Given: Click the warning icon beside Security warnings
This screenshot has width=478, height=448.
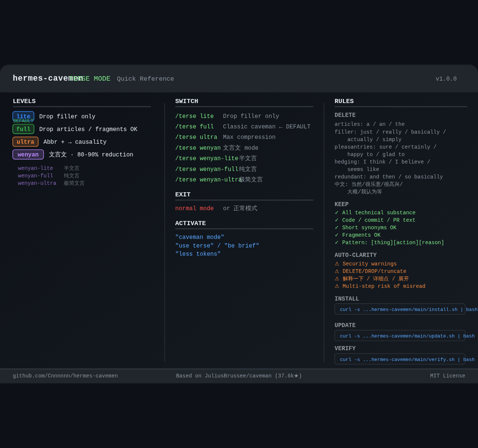Looking at the screenshot, I should click(337, 264).
